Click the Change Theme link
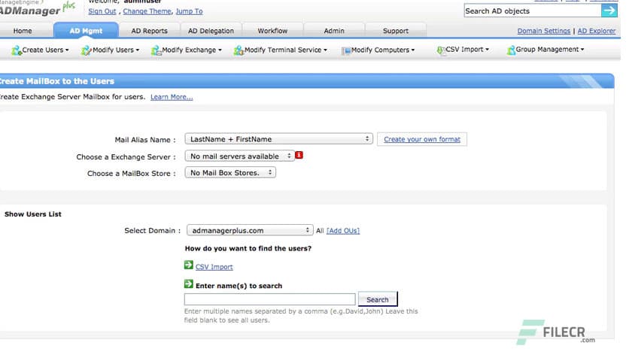629x364 pixels. pos(147,11)
